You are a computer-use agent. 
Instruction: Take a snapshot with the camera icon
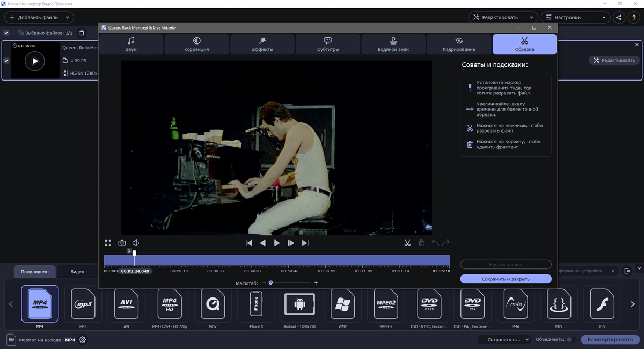(122, 243)
